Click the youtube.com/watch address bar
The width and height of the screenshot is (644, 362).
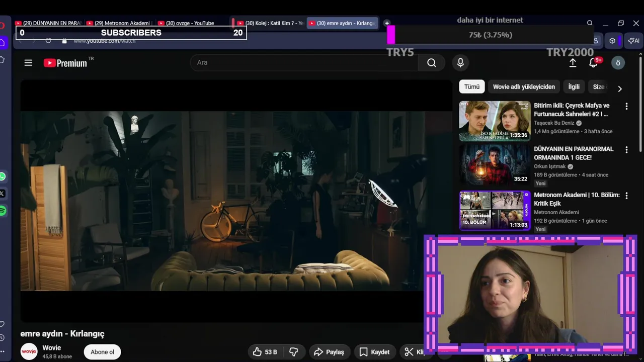click(105, 41)
